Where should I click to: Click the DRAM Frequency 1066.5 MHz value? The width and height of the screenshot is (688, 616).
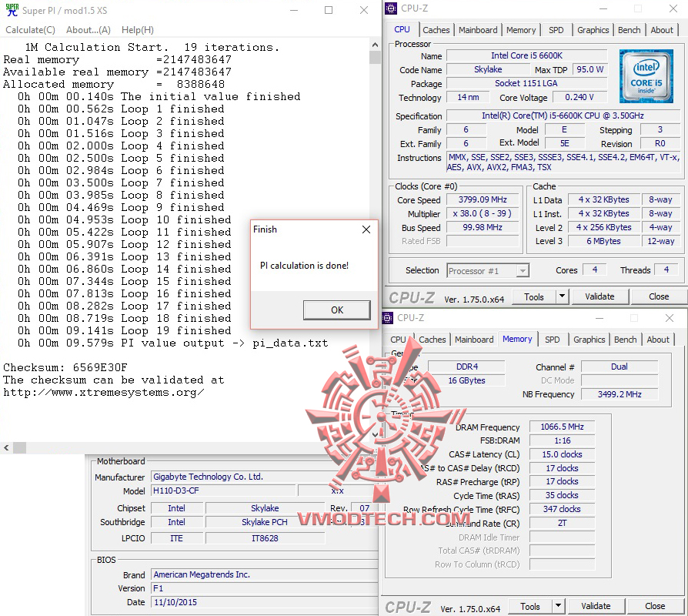pyautogui.click(x=562, y=427)
